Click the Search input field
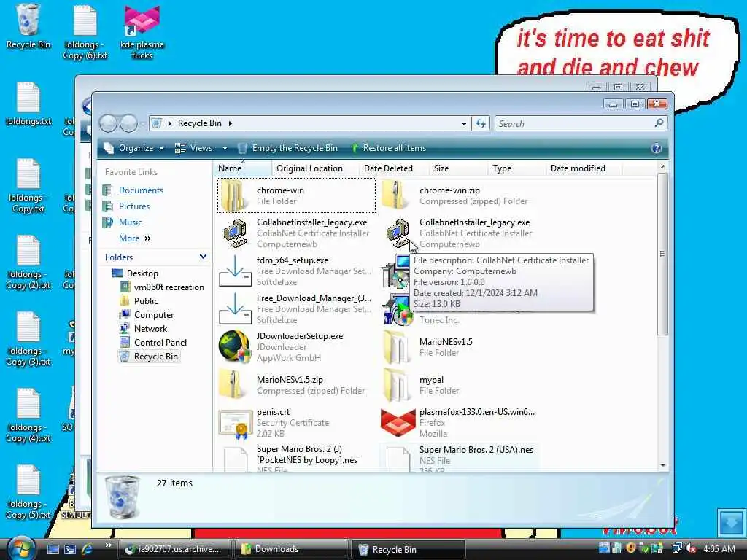 [576, 124]
